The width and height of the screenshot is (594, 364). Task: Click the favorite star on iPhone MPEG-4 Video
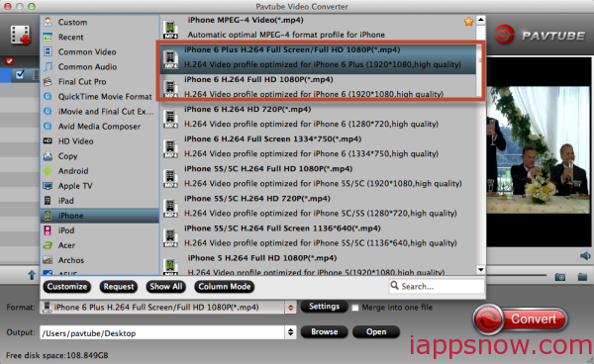click(469, 22)
